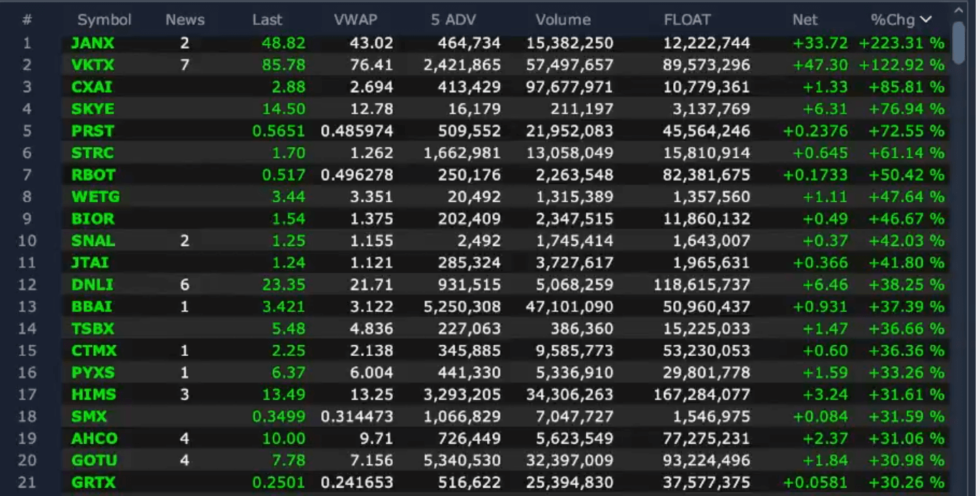The image size is (980, 496).
Task: Click GRTX net change +0.0581
Action: 815,482
